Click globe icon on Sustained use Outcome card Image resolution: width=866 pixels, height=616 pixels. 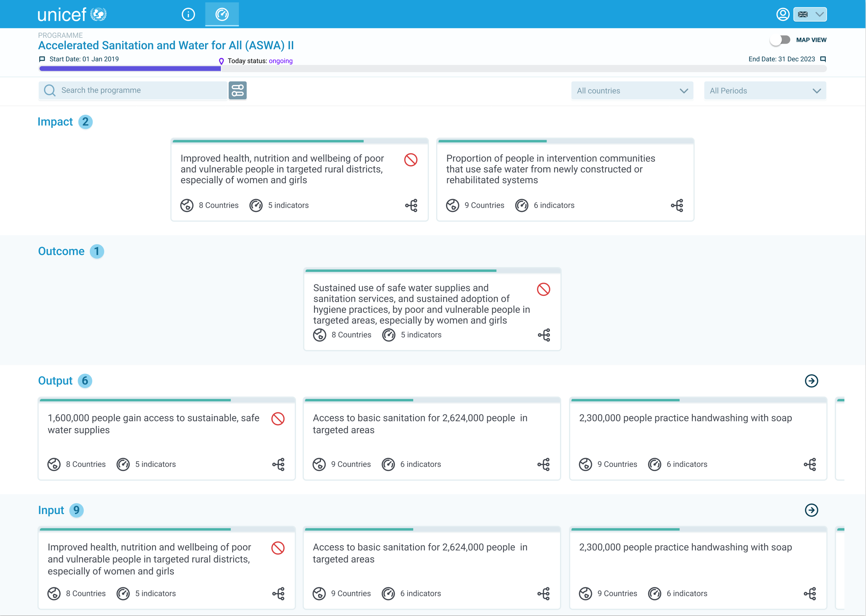(320, 335)
